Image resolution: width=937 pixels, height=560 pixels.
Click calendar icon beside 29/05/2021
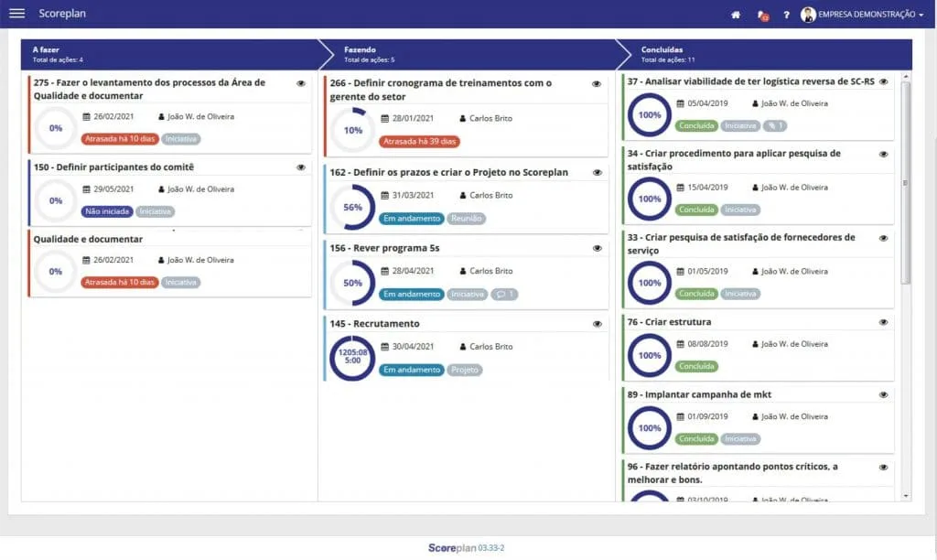86,189
